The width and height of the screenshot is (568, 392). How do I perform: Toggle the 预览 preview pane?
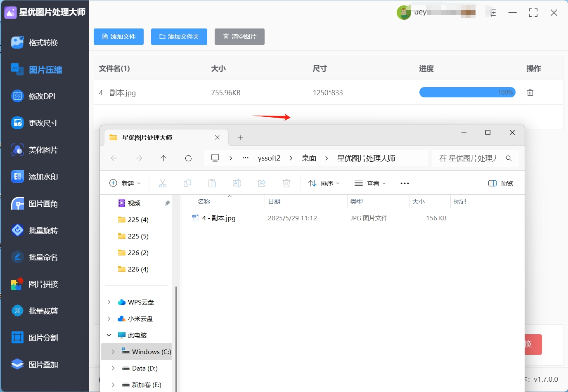tap(501, 183)
